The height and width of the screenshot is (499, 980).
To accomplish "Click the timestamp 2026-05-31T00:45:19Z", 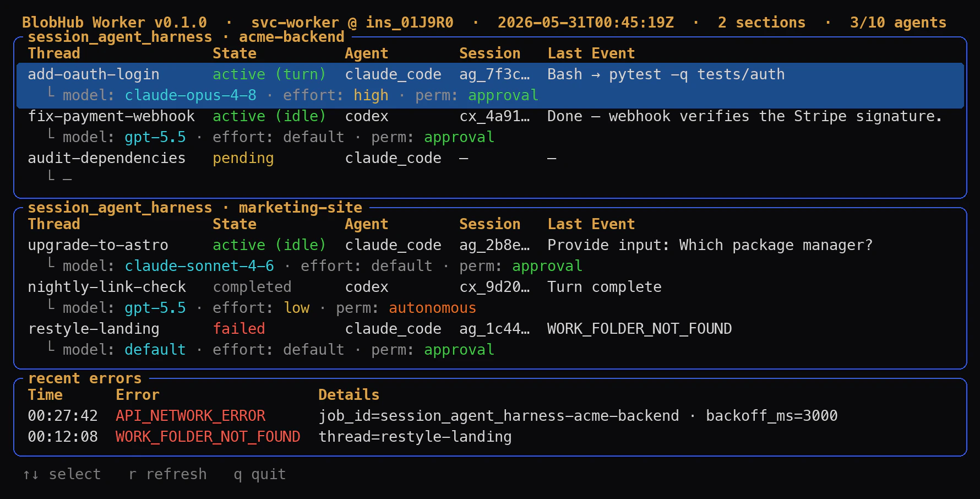I will [586, 23].
